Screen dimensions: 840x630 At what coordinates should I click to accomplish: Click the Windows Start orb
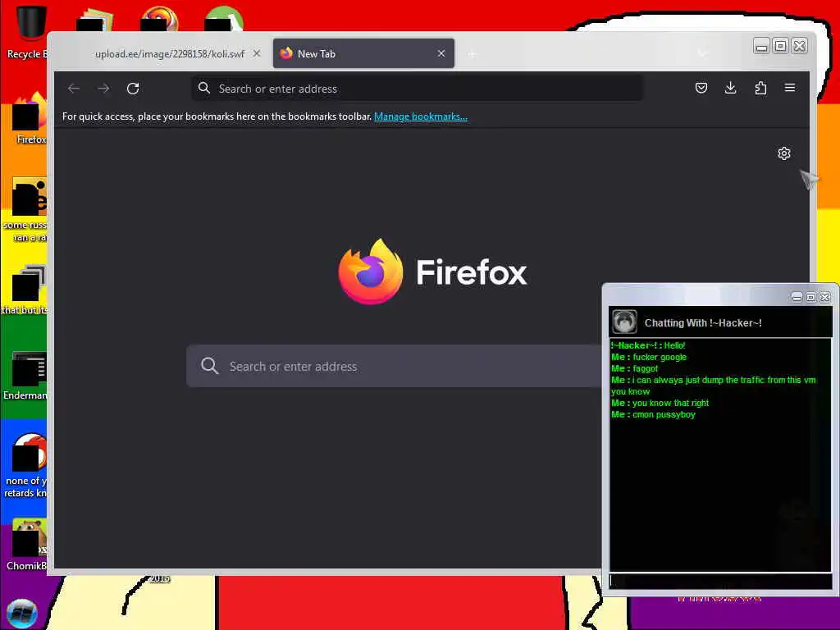[22, 614]
